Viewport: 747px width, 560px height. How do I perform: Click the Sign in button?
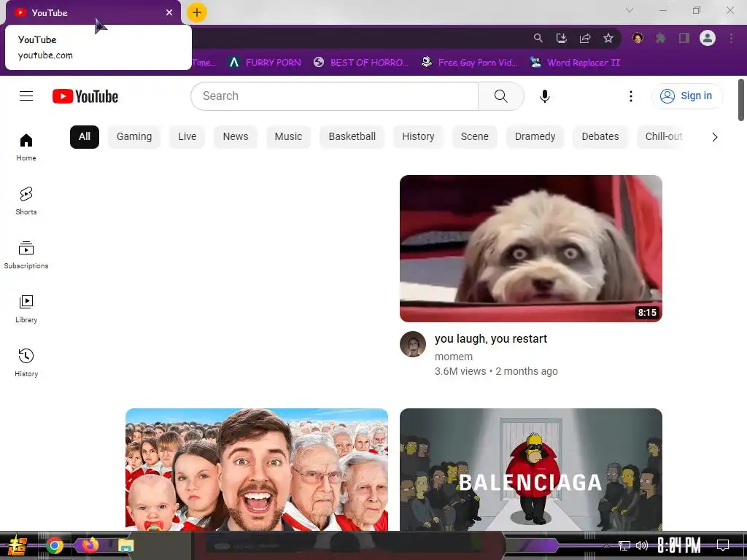click(687, 96)
